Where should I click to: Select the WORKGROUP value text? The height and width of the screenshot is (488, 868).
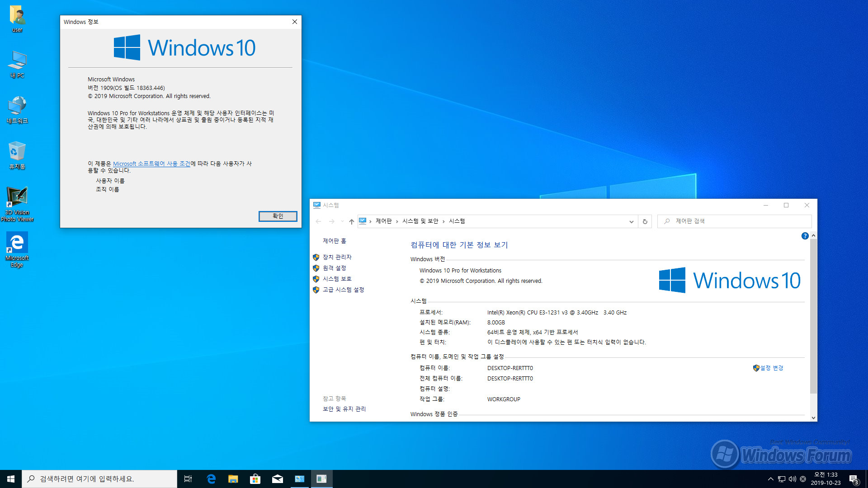504,399
